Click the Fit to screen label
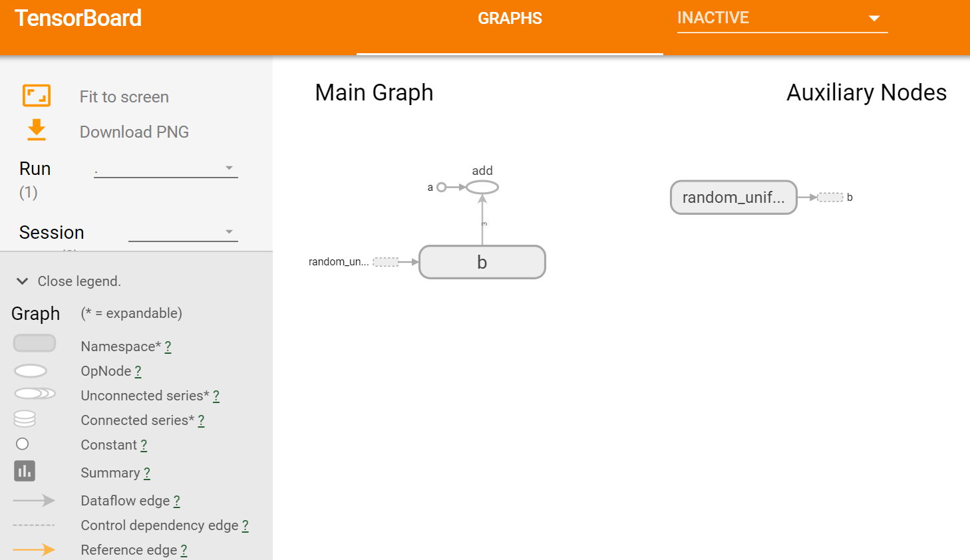This screenshot has width=970, height=560. [x=124, y=97]
